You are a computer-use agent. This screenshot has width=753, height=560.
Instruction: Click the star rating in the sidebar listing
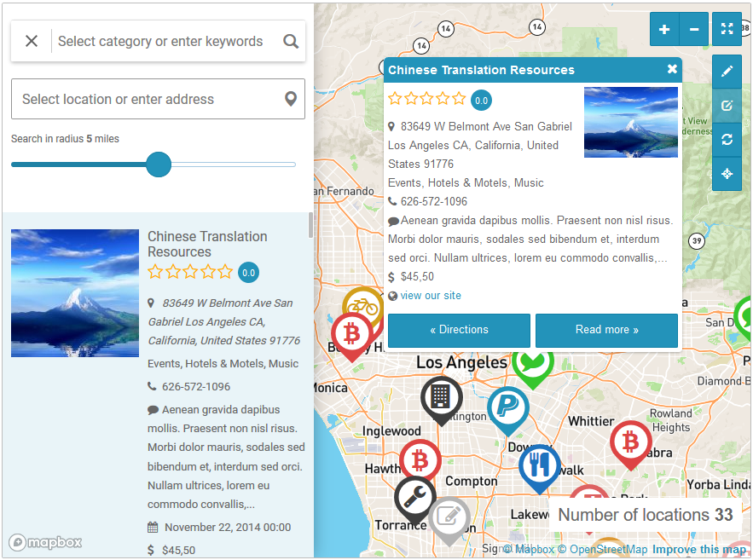(190, 272)
